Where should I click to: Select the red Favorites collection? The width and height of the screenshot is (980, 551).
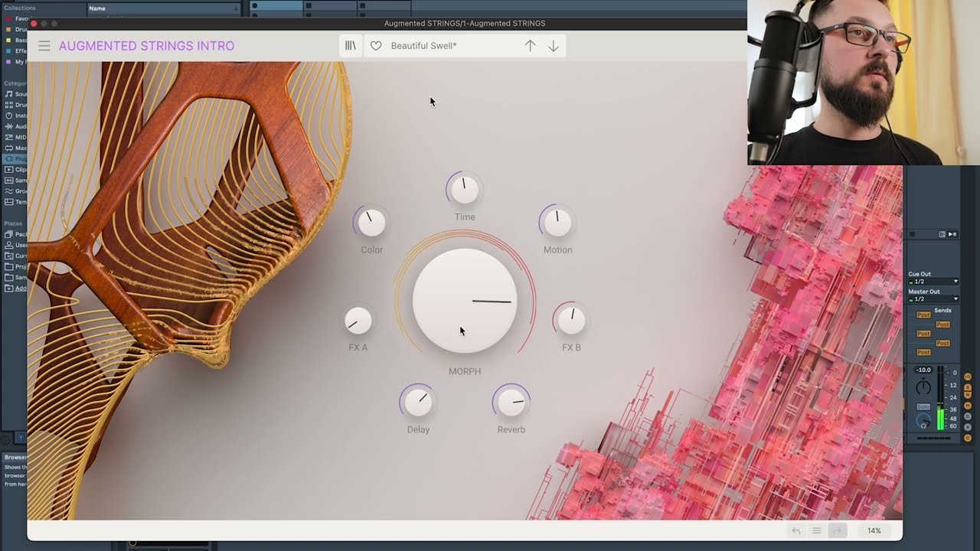15,18
